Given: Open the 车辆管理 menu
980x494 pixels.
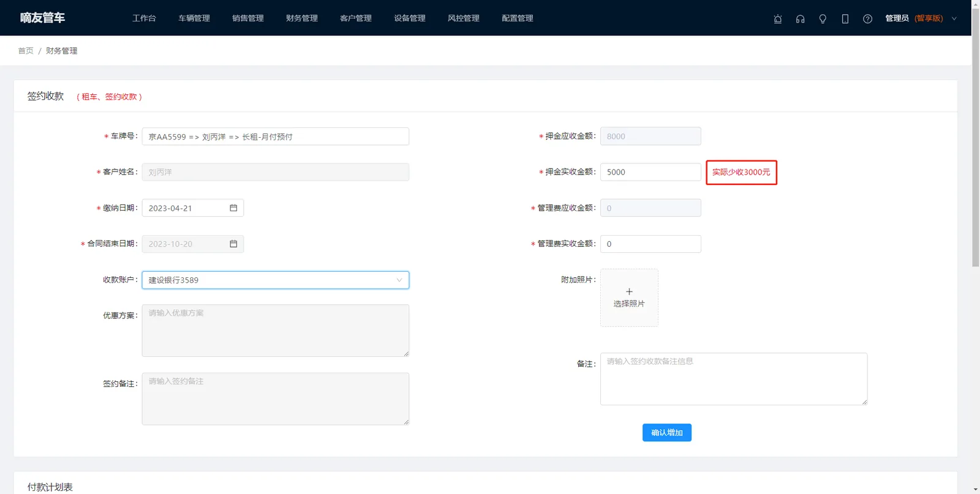Looking at the screenshot, I should pos(194,18).
